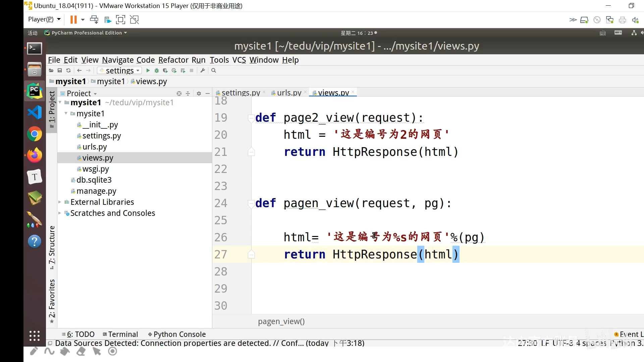Image resolution: width=644 pixels, height=362 pixels.
Task: Click the Navigate menu item
Action: tap(117, 60)
